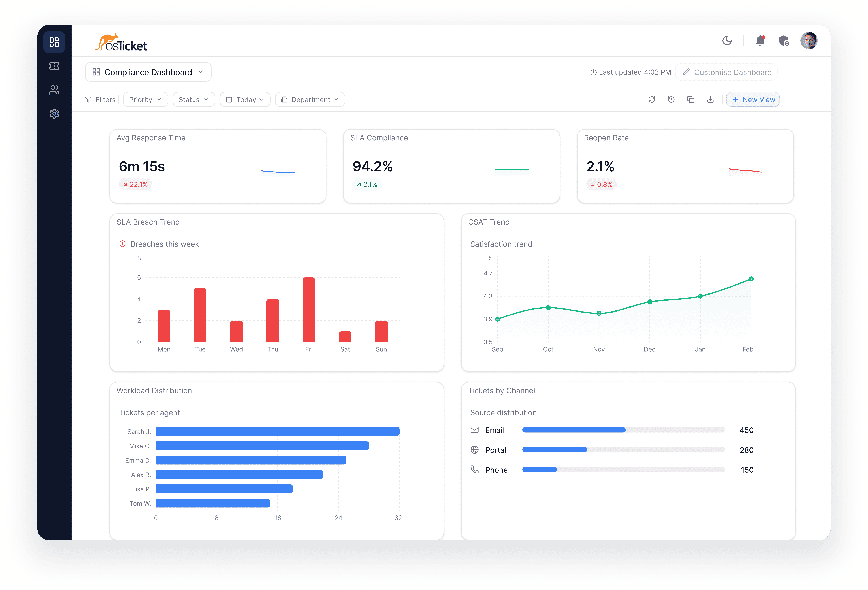This screenshot has width=868, height=590.
Task: Select the dashboard grid sidebar tab
Action: pos(54,42)
